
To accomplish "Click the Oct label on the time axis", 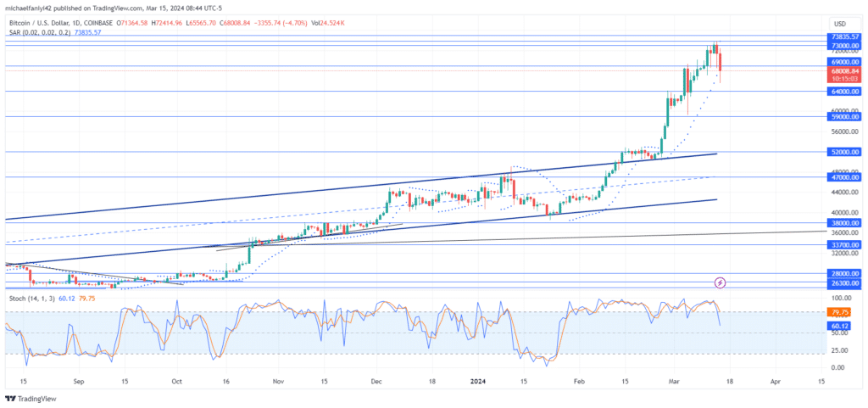I will (x=177, y=382).
